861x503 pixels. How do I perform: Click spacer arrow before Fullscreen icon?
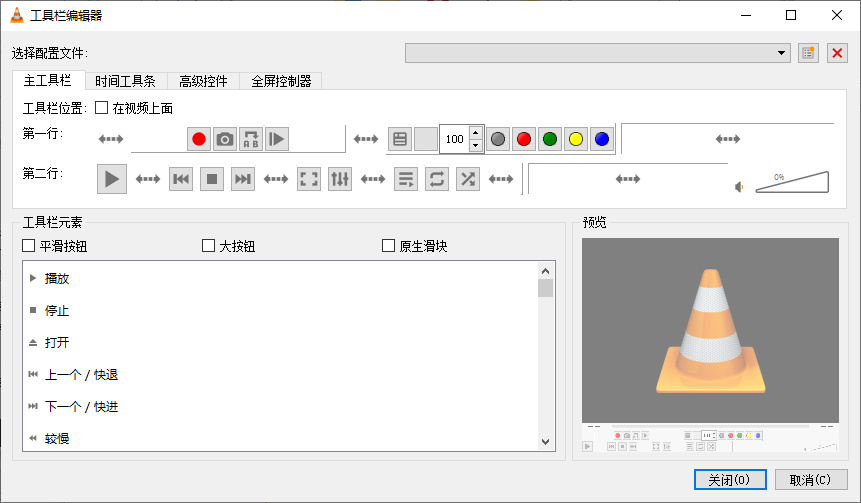click(x=276, y=179)
